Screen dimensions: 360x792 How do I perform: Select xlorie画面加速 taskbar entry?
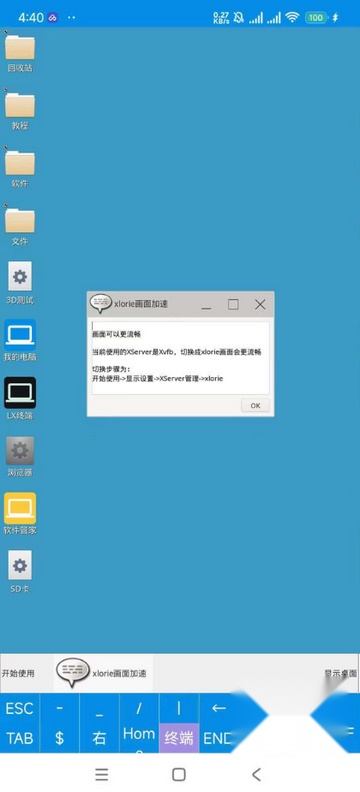click(x=102, y=673)
